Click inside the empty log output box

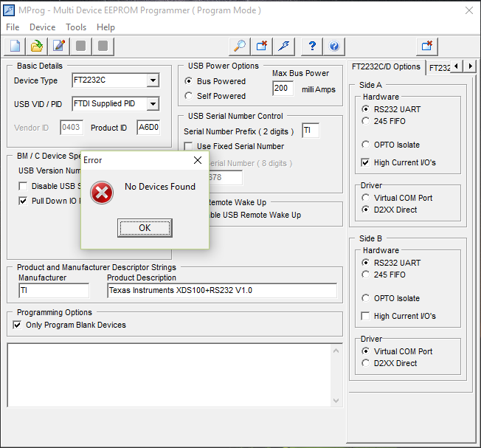click(169, 376)
